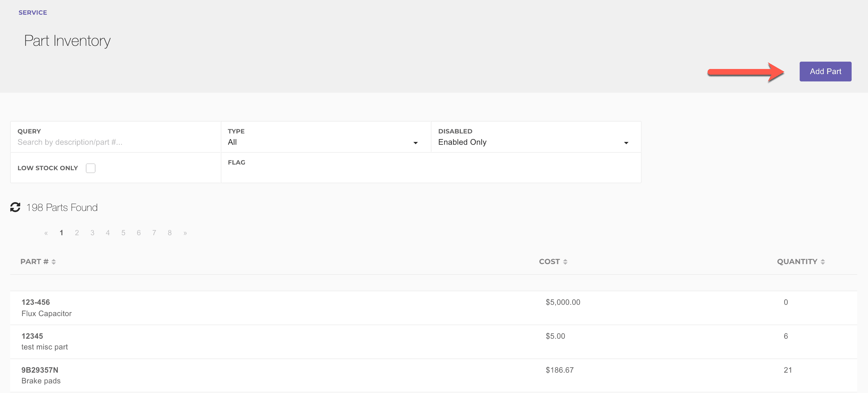Go to next page with » arrow
The image size is (868, 393).
tap(185, 233)
